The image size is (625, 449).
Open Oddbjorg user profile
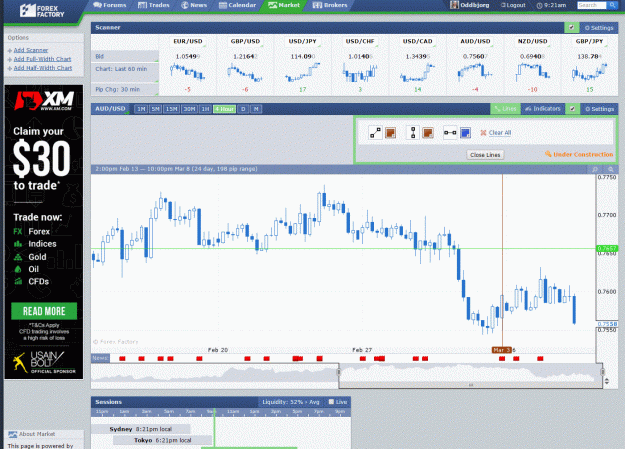coord(470,5)
